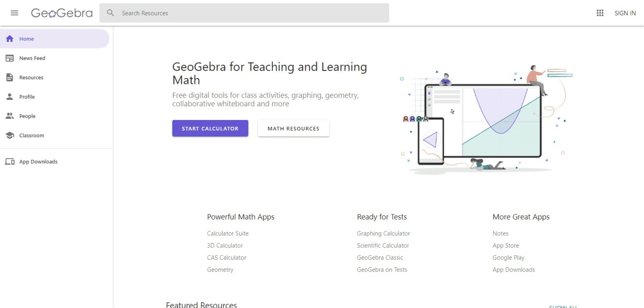Click the search magnifier icon
644x308 pixels.
(x=110, y=13)
